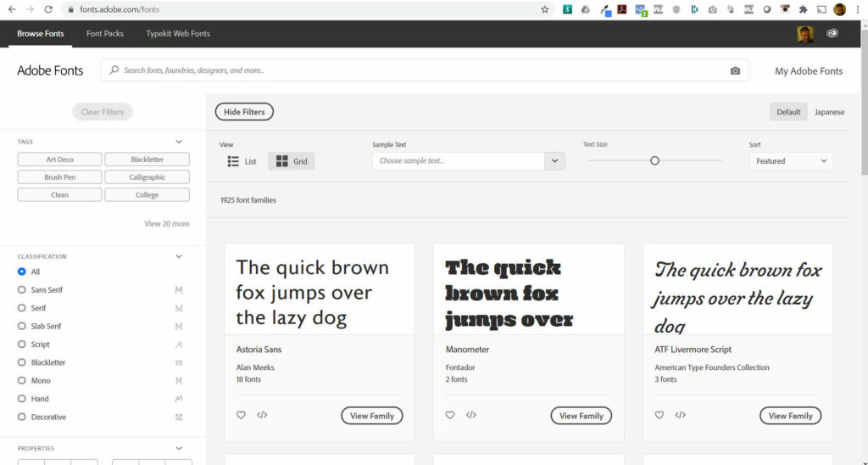Expand View 20 more tags
The height and width of the screenshot is (465, 868).
tap(167, 224)
